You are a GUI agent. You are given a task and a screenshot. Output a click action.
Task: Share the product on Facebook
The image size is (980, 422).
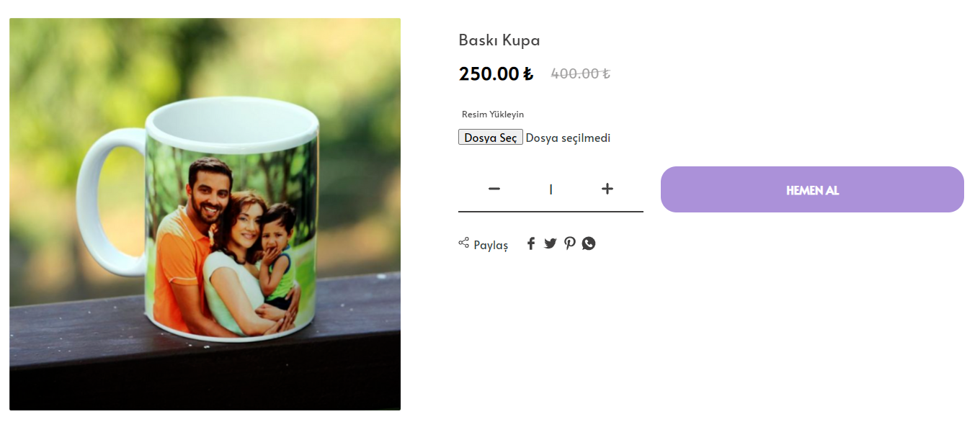pyautogui.click(x=531, y=243)
